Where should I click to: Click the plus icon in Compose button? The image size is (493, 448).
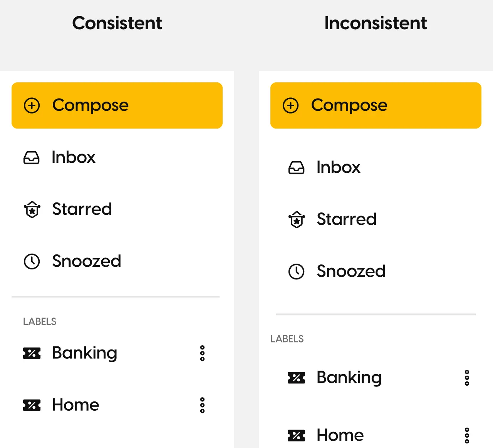point(32,105)
